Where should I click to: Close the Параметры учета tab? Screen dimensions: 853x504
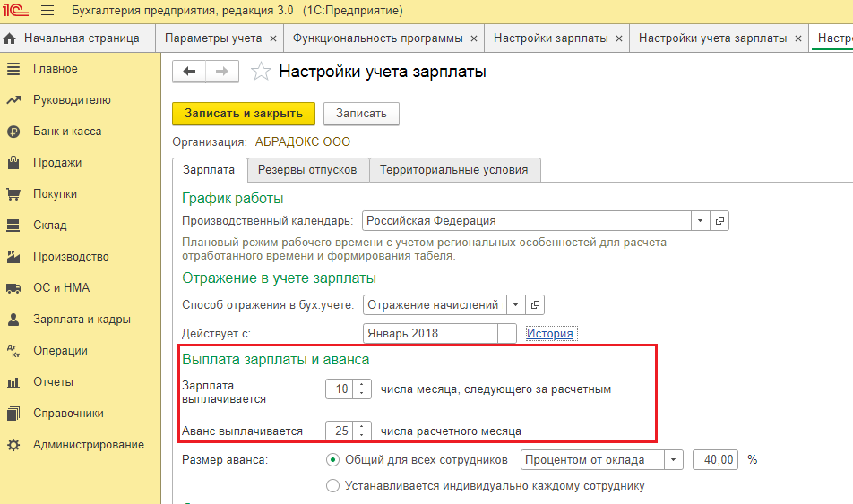(x=273, y=38)
